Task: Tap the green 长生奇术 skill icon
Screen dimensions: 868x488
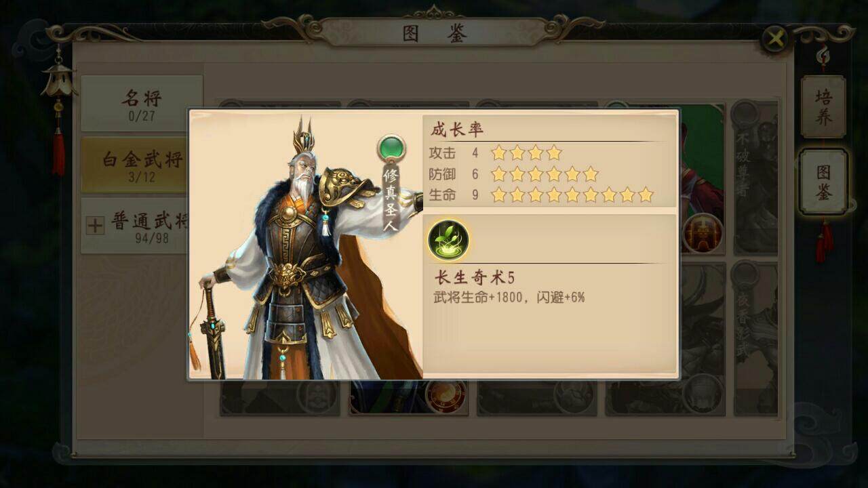Action: (448, 240)
